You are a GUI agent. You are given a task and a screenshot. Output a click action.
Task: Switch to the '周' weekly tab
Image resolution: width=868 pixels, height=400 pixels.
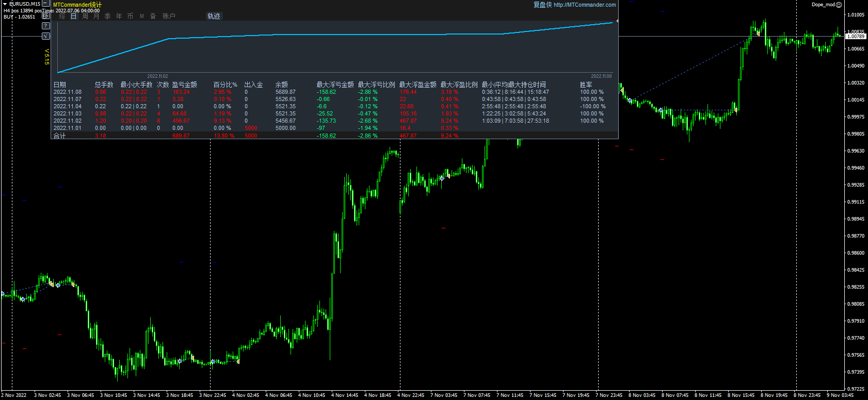point(85,16)
